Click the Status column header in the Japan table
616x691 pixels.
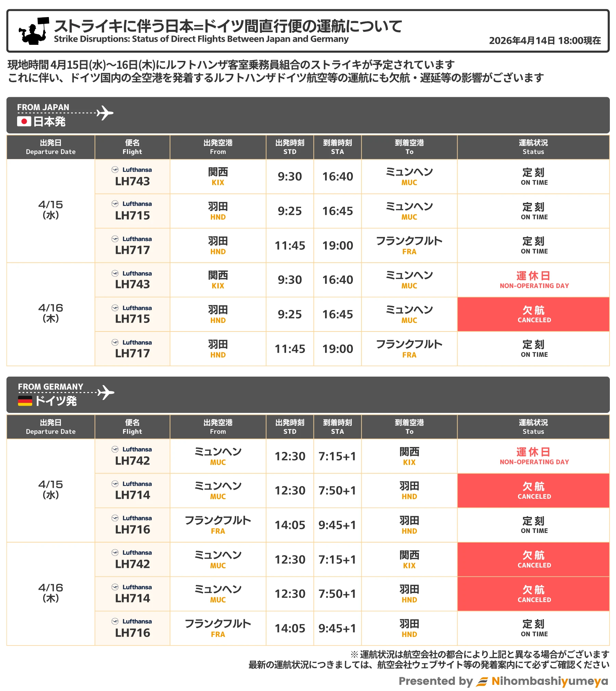[x=533, y=147]
